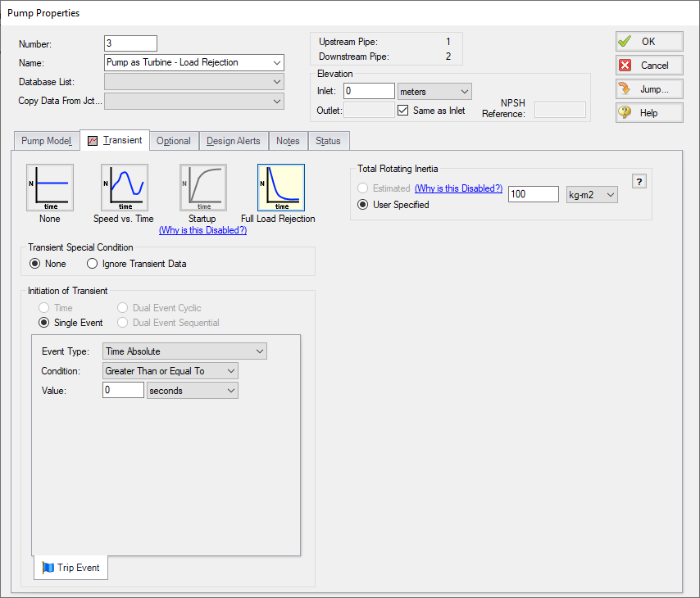
Task: Open the Trip Event flag tab
Action: (70, 568)
